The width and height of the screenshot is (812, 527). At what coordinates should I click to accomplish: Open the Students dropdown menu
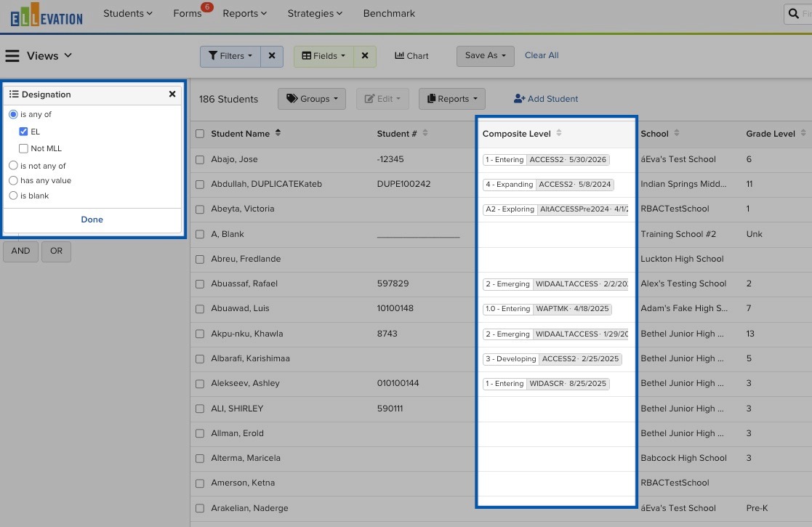[x=128, y=14]
